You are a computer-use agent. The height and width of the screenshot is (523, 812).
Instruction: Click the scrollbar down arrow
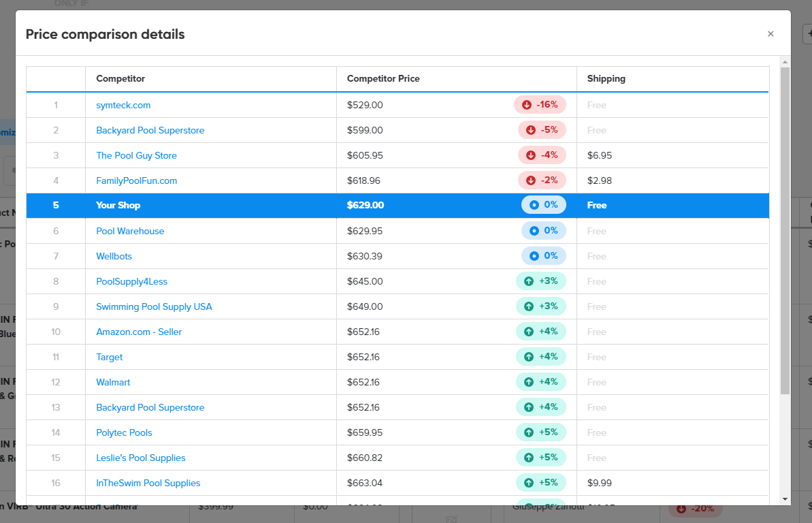click(785, 499)
